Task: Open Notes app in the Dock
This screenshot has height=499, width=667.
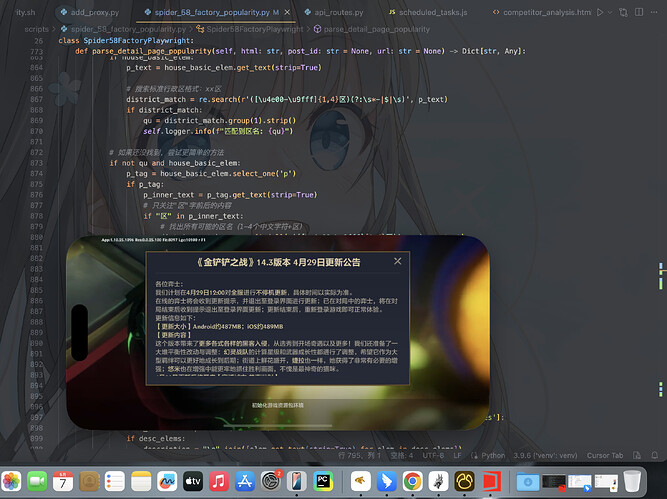Action: pyautogui.click(x=141, y=481)
